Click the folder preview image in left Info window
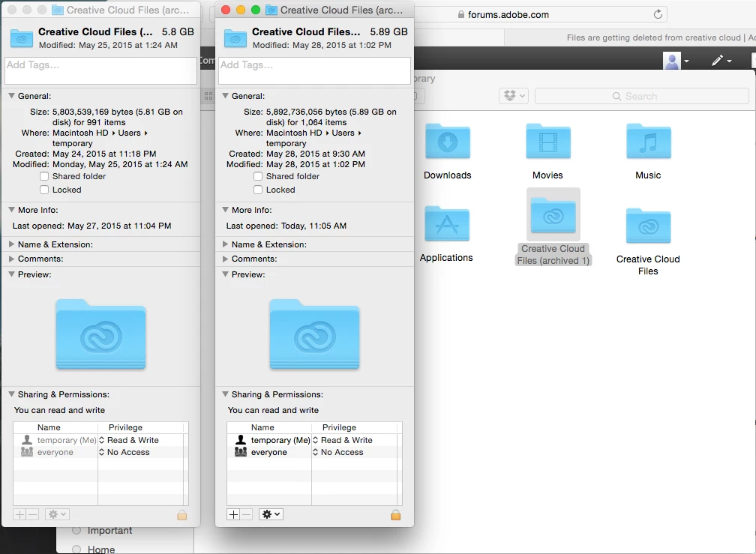The image size is (756, 554). click(100, 334)
